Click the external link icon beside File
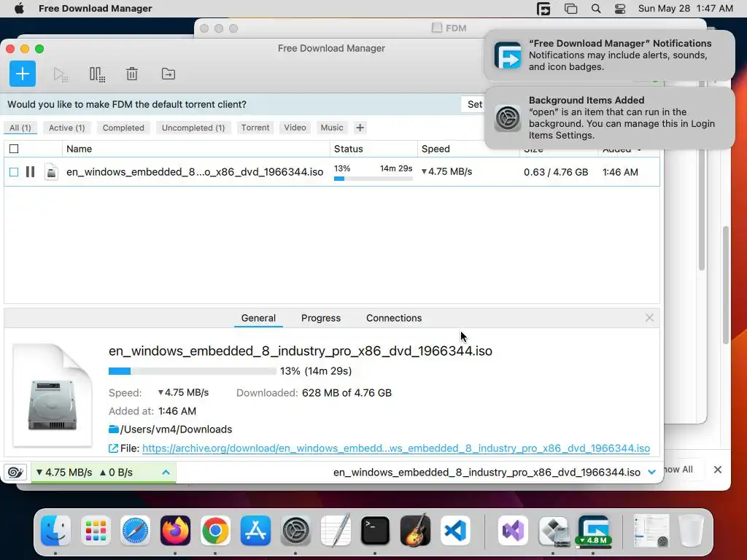The width and height of the screenshot is (747, 560). (x=113, y=448)
